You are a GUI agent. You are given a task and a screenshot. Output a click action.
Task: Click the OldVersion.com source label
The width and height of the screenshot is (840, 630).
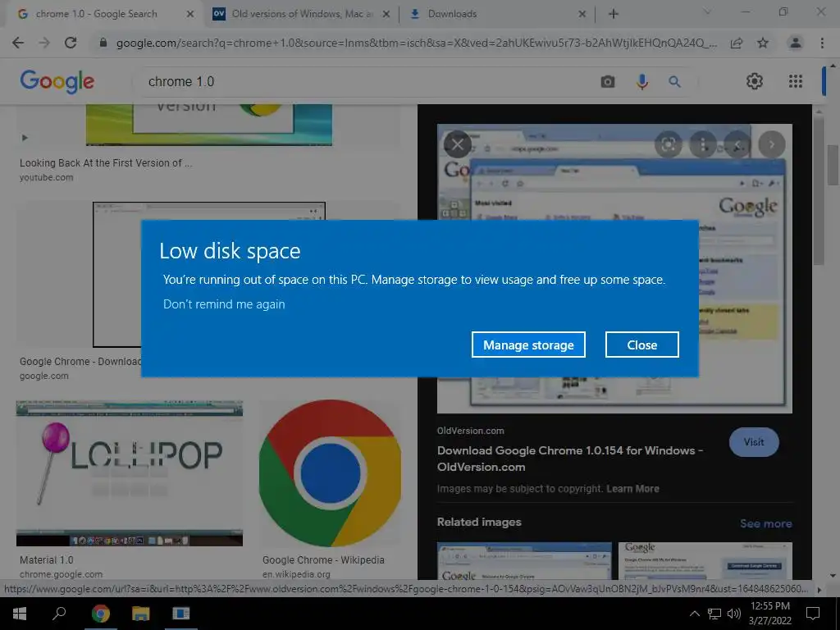[x=470, y=431]
